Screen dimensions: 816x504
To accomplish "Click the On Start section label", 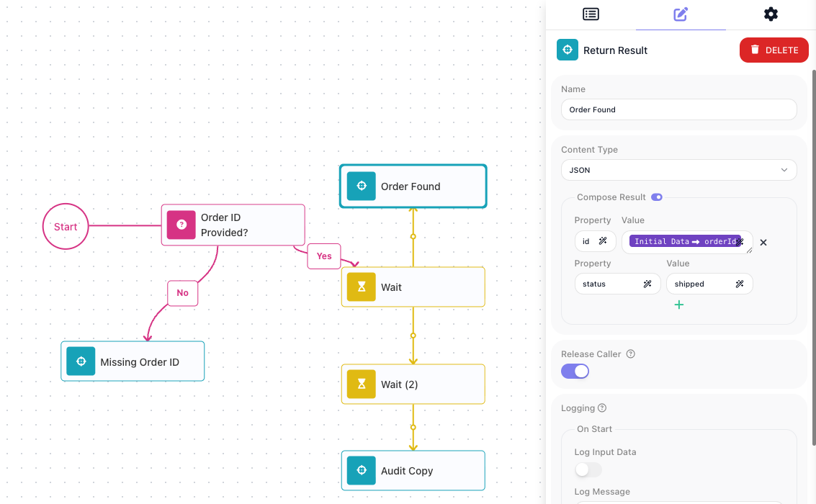I will tap(594, 429).
